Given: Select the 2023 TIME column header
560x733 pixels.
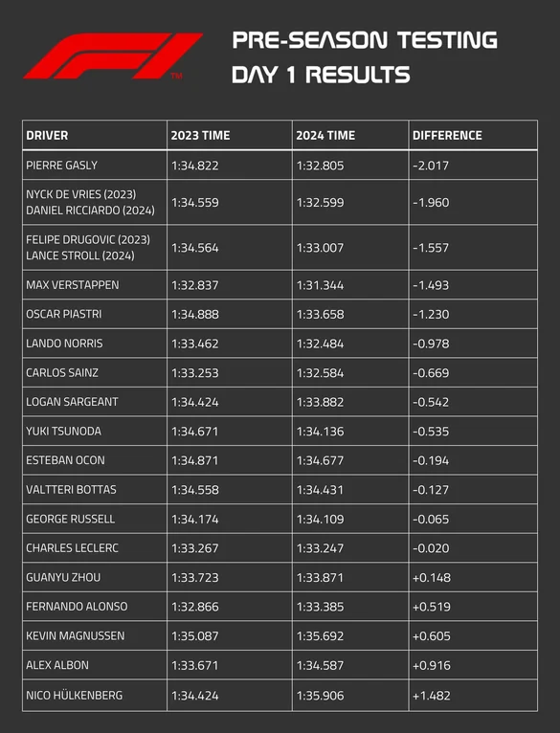Looking at the screenshot, I should [200, 136].
